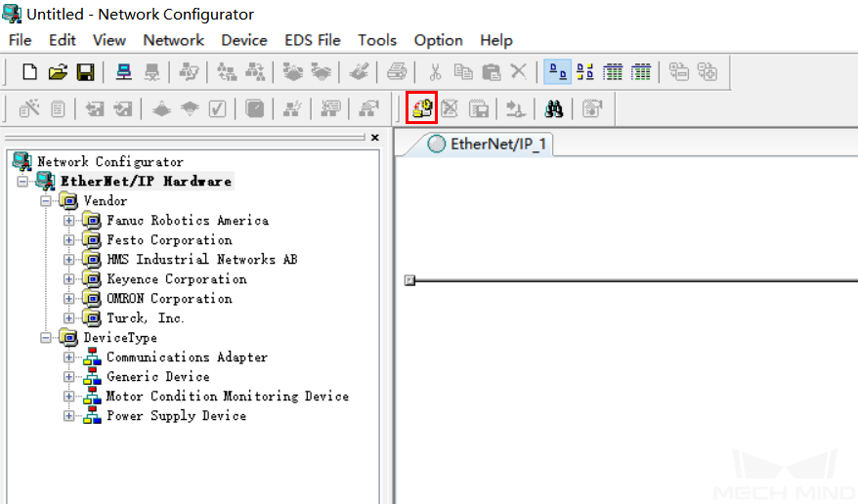Open an existing network file
This screenshot has height=504, width=858.
point(58,71)
